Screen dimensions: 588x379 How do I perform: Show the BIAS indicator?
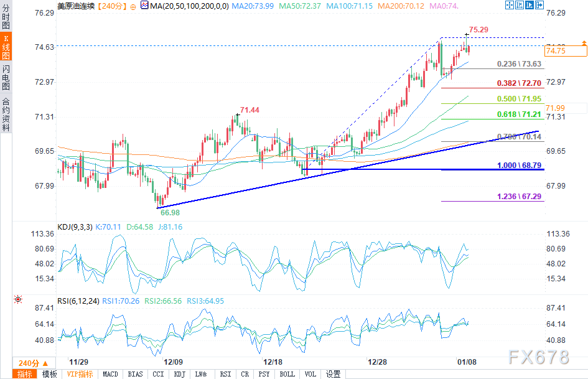click(x=136, y=374)
